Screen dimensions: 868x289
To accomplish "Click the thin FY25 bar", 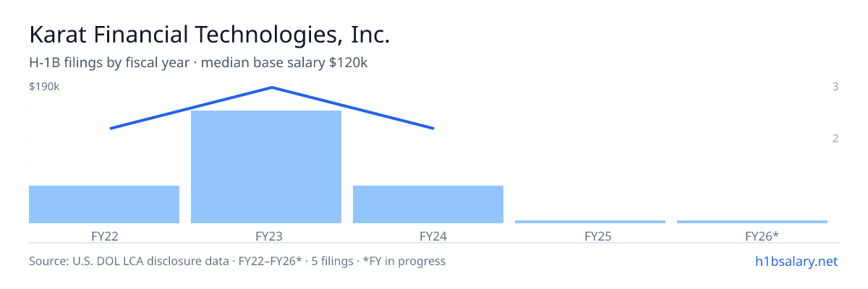I will (x=590, y=222).
